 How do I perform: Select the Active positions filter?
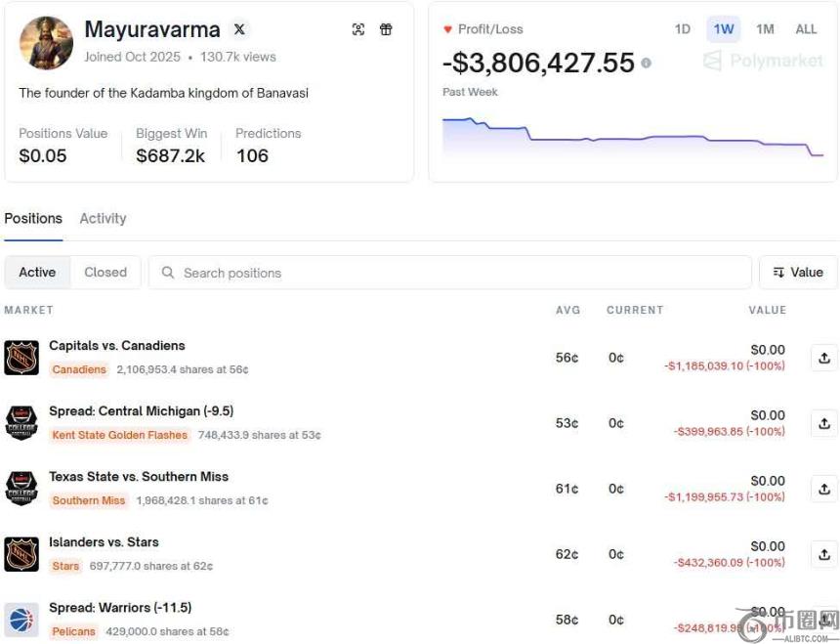tap(37, 273)
